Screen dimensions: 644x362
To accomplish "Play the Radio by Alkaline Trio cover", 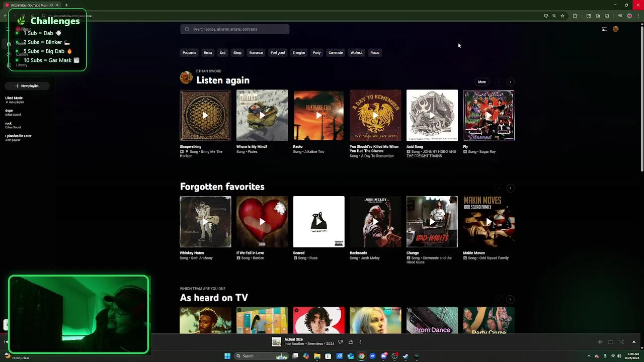I will (x=318, y=116).
